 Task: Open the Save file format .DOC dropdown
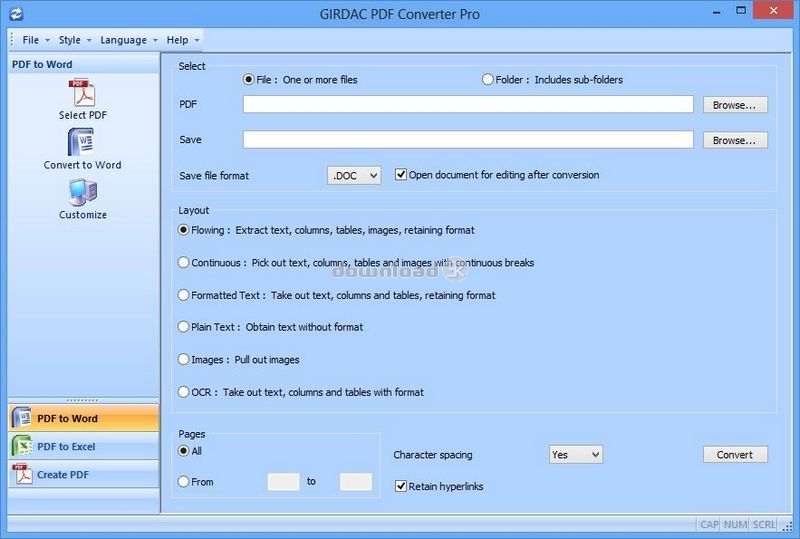coord(354,176)
